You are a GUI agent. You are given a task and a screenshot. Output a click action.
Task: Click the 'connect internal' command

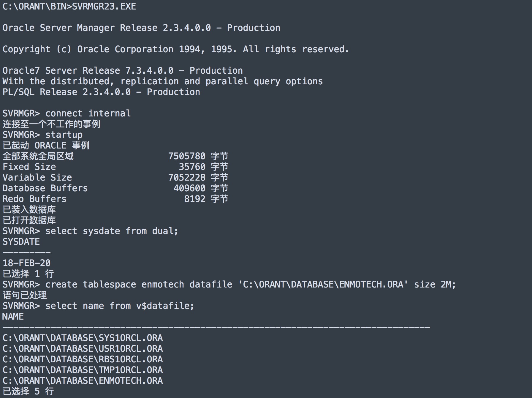[88, 113]
